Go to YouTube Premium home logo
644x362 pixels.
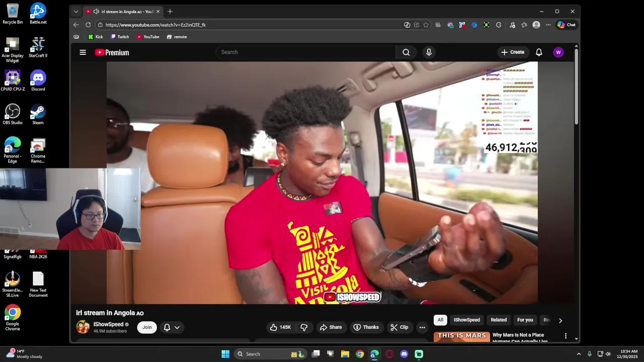(112, 52)
